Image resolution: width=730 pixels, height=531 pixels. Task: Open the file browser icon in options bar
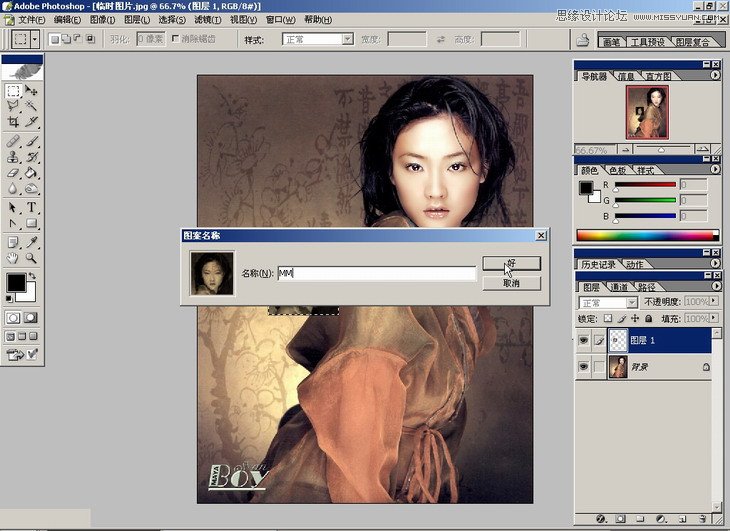tap(582, 40)
